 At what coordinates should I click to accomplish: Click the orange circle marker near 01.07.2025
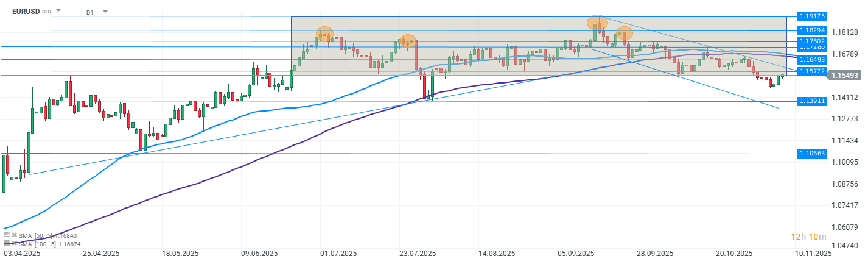tap(324, 33)
